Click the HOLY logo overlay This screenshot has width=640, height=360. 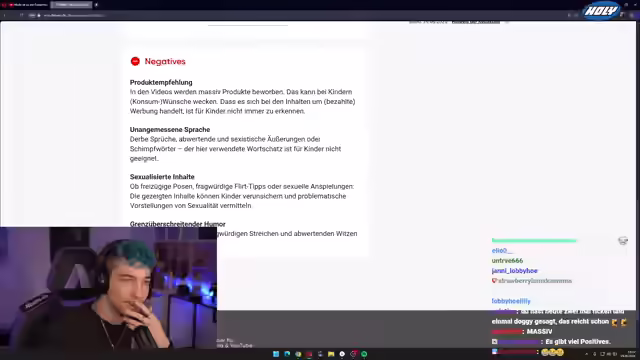601,11
